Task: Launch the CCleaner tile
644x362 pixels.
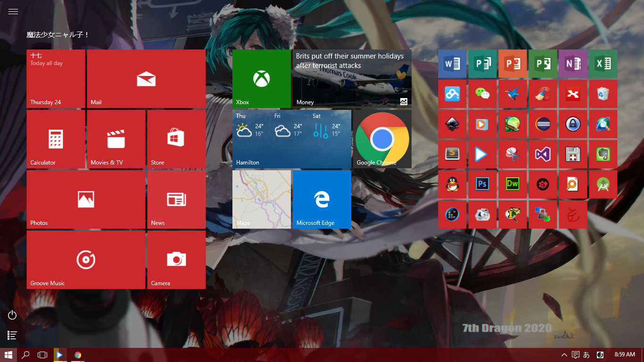Action: [543, 94]
